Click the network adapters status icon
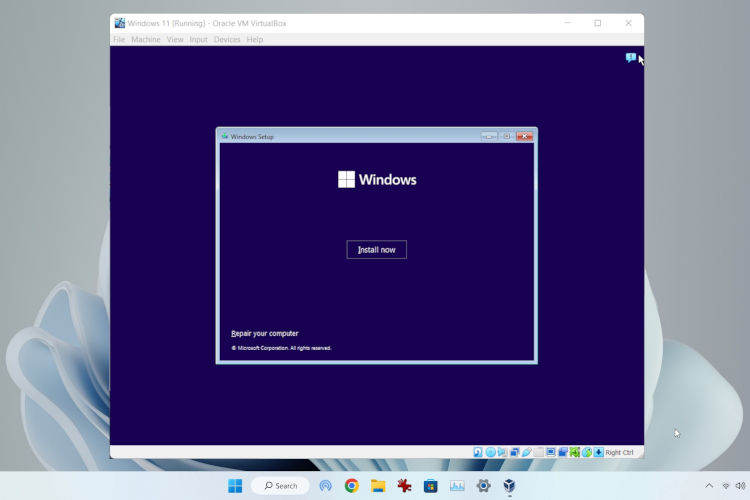This screenshot has width=750, height=500. click(515, 452)
